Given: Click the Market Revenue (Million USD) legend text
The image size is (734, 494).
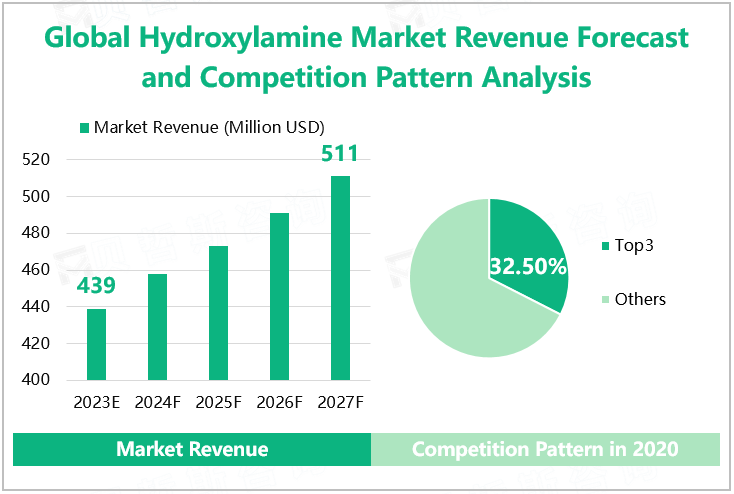Looking at the screenshot, I should 209,128.
